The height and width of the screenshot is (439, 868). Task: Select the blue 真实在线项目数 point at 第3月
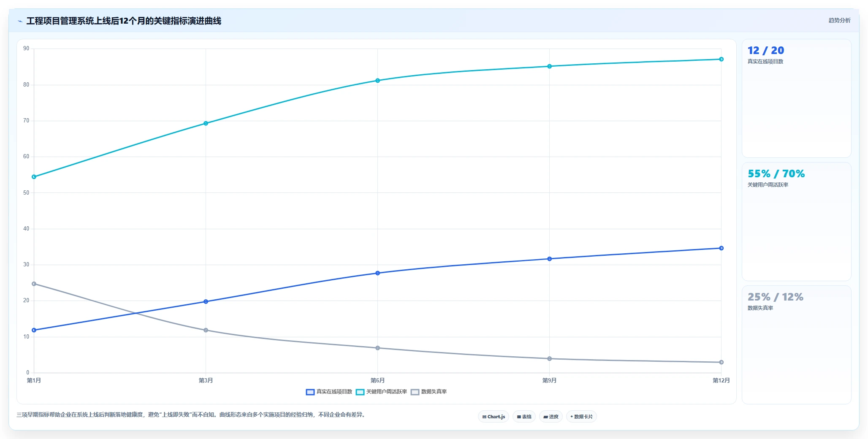pyautogui.click(x=206, y=301)
